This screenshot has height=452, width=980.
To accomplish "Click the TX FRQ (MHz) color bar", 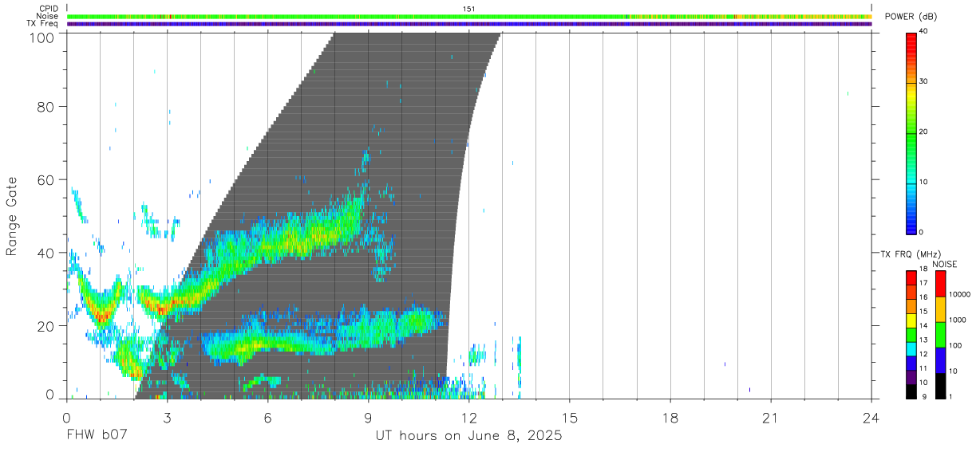I will (x=911, y=334).
